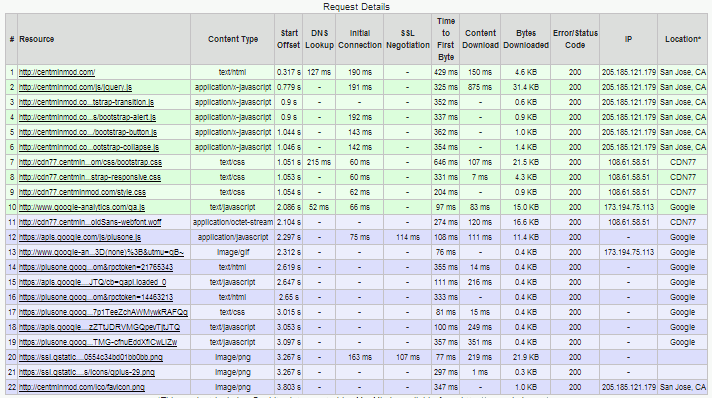The width and height of the screenshot is (712, 398).
Task: Select the "3.803 s" start offset cell
Action: click(x=289, y=387)
